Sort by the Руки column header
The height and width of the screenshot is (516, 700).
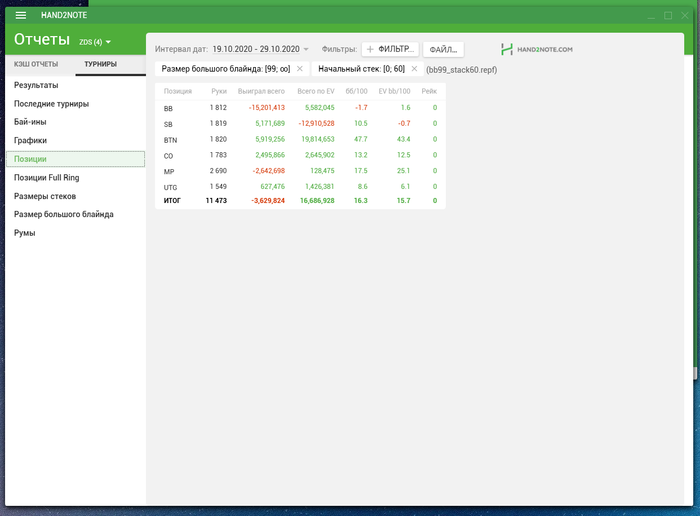219,91
